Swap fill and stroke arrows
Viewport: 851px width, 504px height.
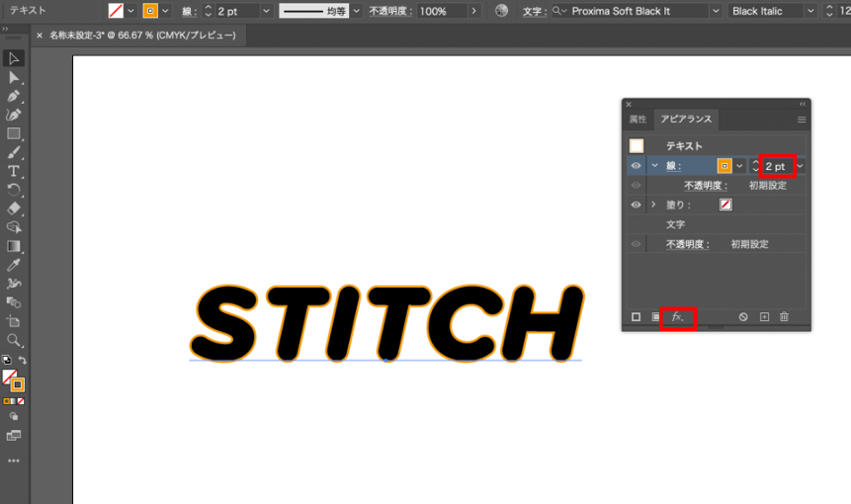click(23, 360)
